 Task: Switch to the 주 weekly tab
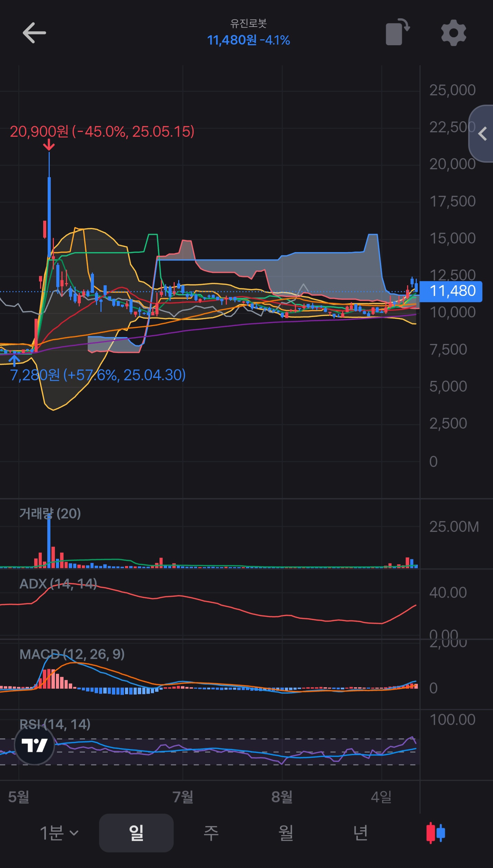(x=211, y=833)
